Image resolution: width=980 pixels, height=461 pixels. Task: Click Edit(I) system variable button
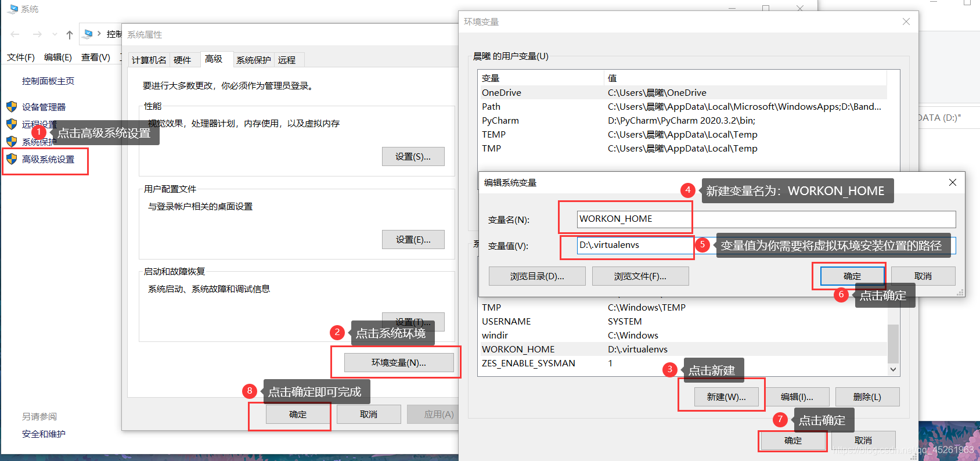pos(797,397)
